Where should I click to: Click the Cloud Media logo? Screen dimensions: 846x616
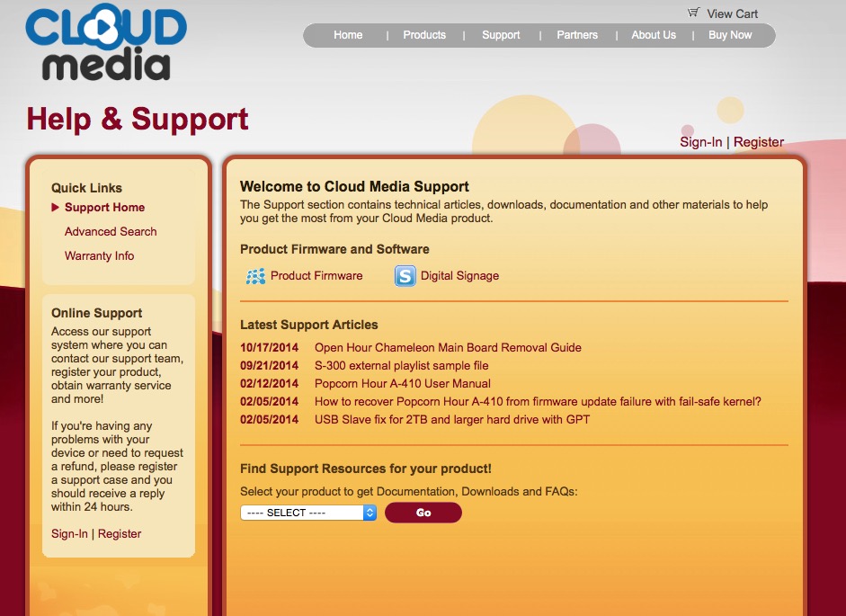click(106, 42)
